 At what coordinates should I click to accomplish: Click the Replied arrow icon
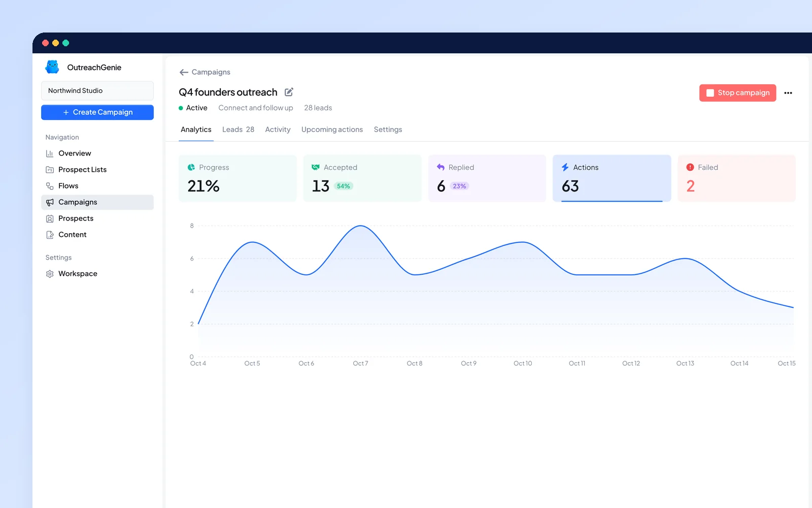point(441,167)
